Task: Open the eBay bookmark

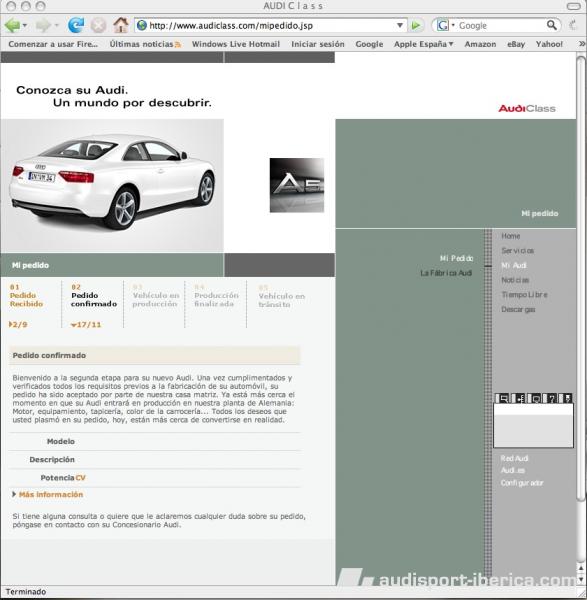Action: point(516,44)
